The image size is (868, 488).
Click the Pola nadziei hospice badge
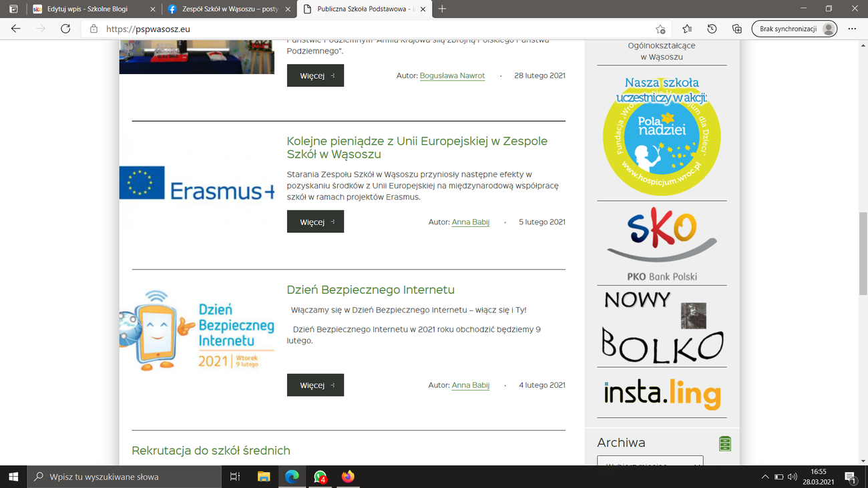tap(662, 136)
